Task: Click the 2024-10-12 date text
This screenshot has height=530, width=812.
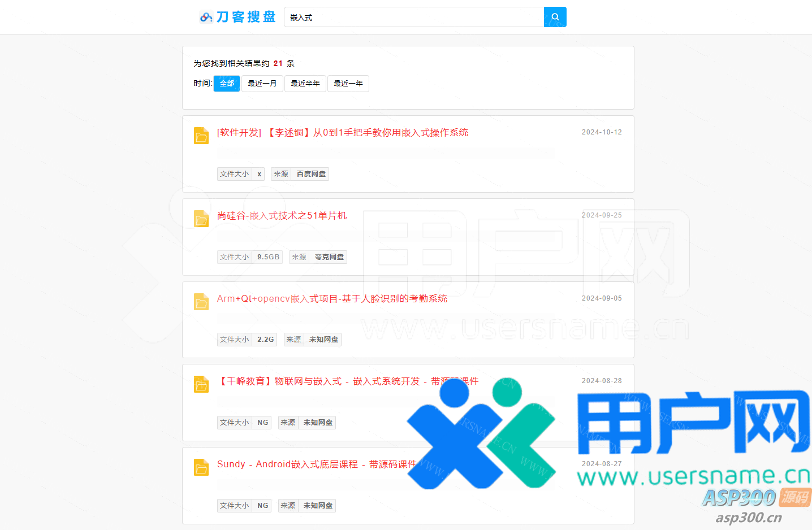Action: click(602, 132)
